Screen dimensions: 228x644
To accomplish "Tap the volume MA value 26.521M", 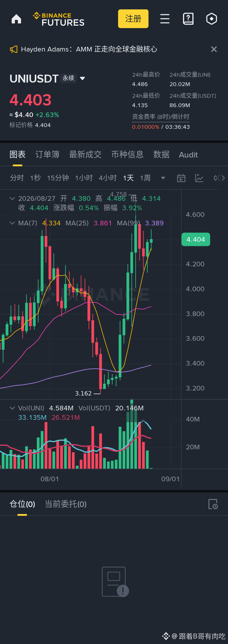I will point(66,417).
